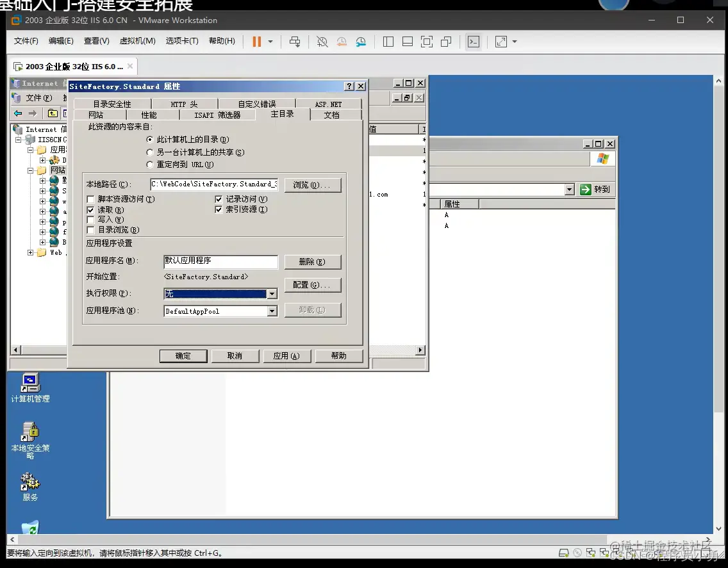Click the 确定 button

tap(183, 356)
